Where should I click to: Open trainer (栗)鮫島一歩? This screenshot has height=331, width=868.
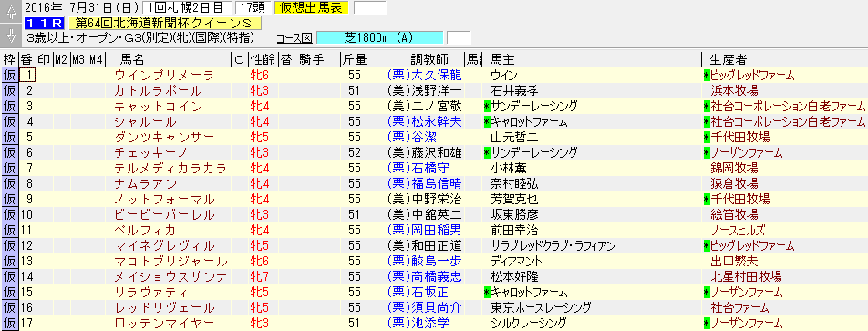tap(424, 262)
